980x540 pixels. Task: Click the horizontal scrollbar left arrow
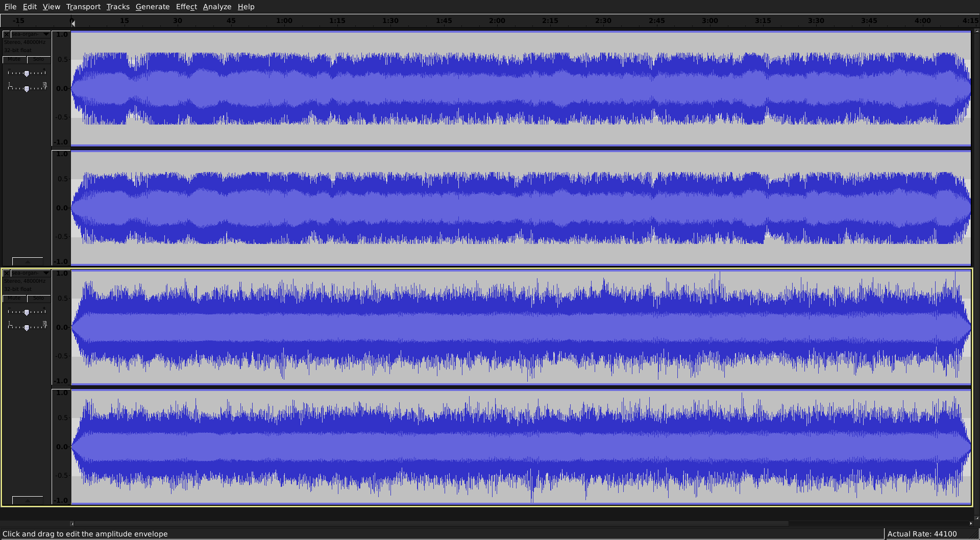point(72,523)
